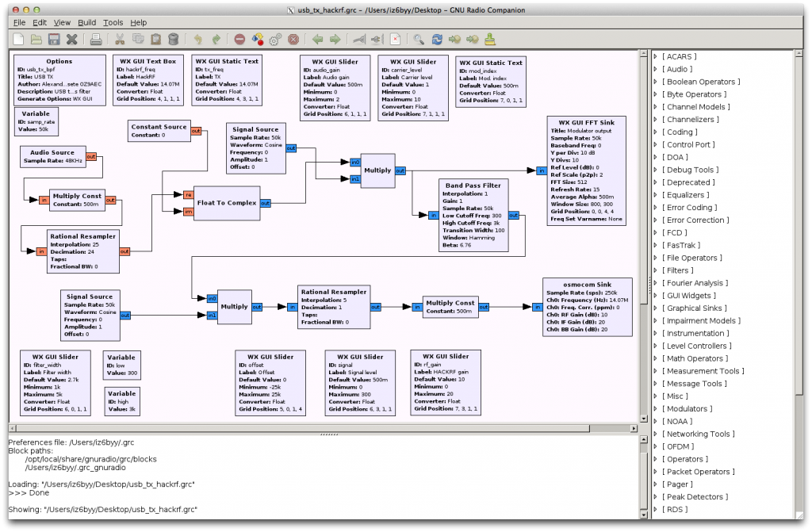This screenshot has width=812, height=532.
Task: Click the New flow graph icon
Action: coord(17,39)
